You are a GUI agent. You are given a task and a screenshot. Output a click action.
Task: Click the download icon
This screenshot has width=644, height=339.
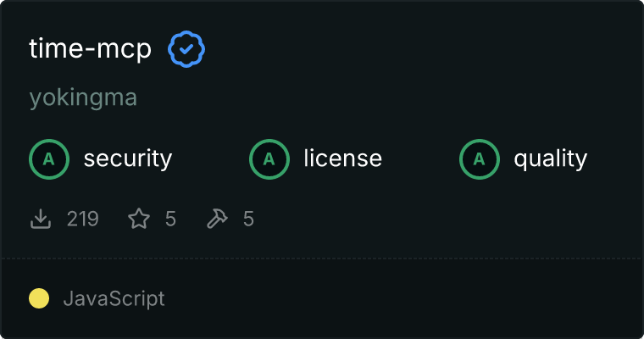[40, 220]
